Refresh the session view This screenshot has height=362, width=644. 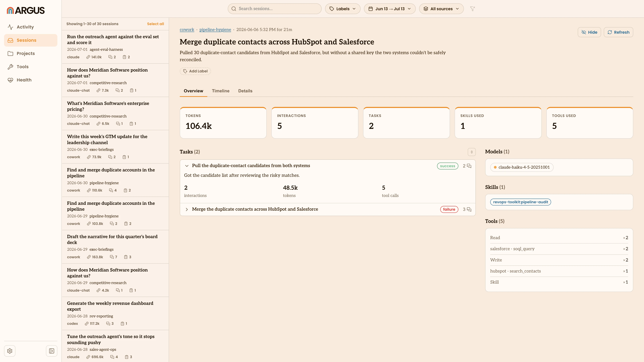618,32
